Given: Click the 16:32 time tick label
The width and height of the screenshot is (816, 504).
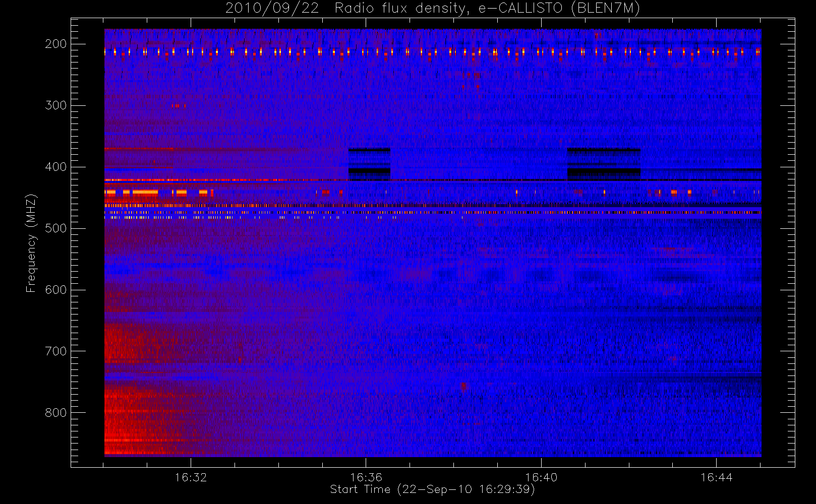Looking at the screenshot, I should (x=191, y=477).
